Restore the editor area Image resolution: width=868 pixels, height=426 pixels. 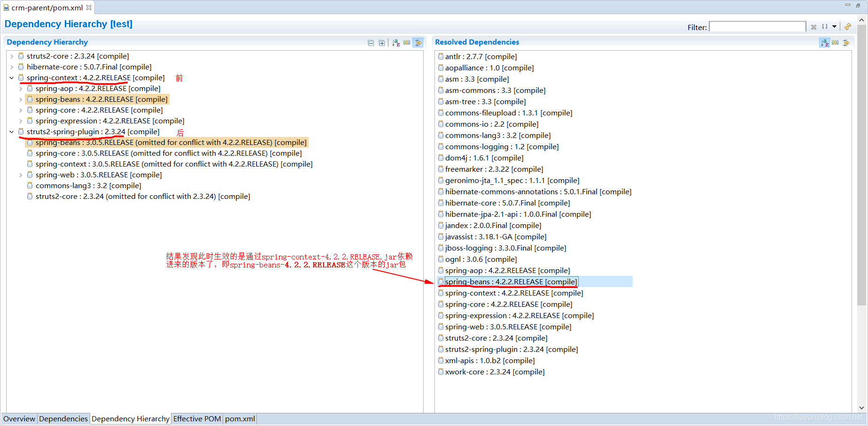(859, 5)
